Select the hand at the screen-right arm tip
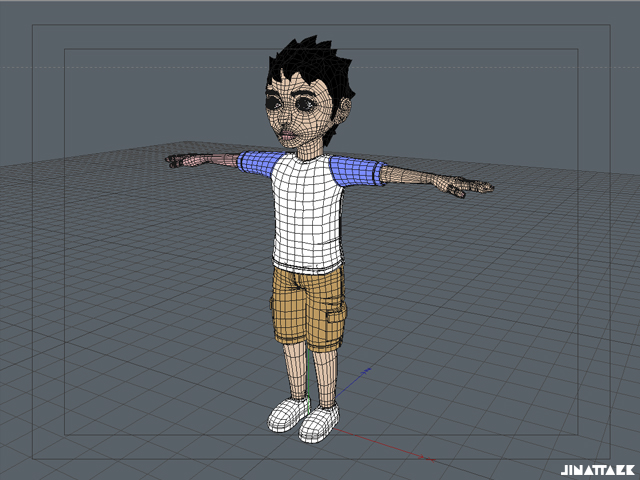 point(470,187)
